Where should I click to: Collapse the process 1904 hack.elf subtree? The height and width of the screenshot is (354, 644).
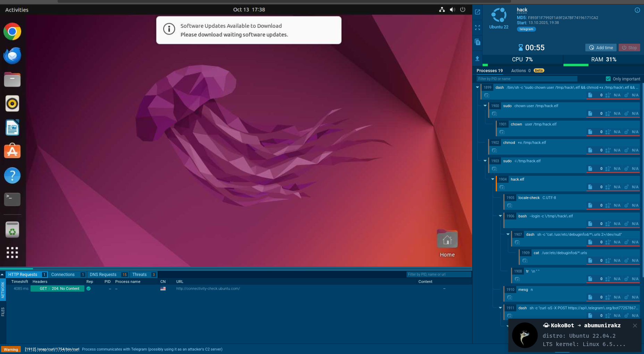(x=493, y=179)
